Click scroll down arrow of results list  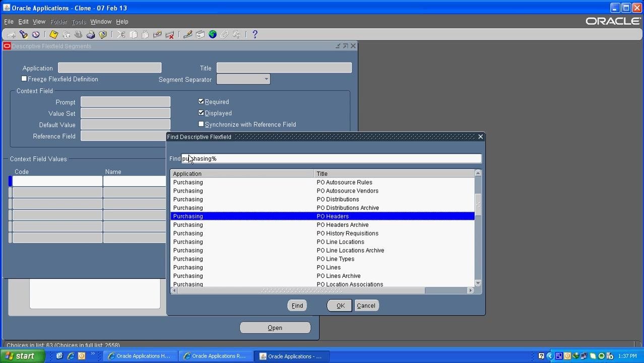pos(478,283)
